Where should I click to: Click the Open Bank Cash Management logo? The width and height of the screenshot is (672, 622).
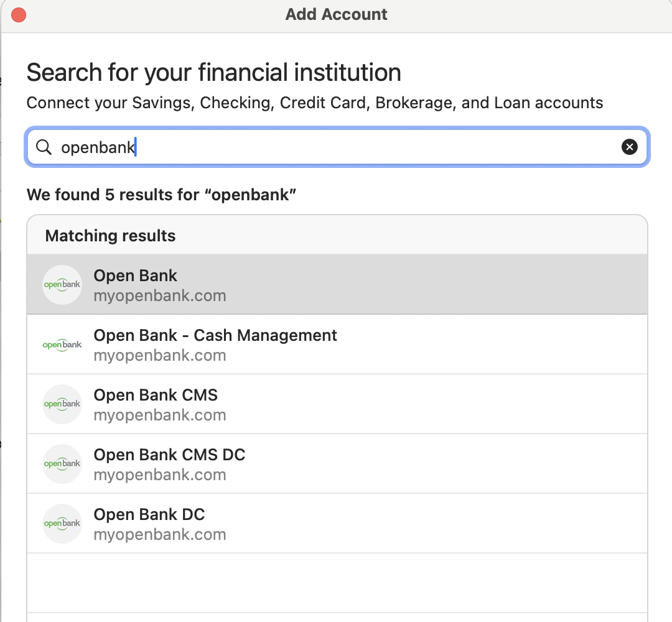pos(62,345)
